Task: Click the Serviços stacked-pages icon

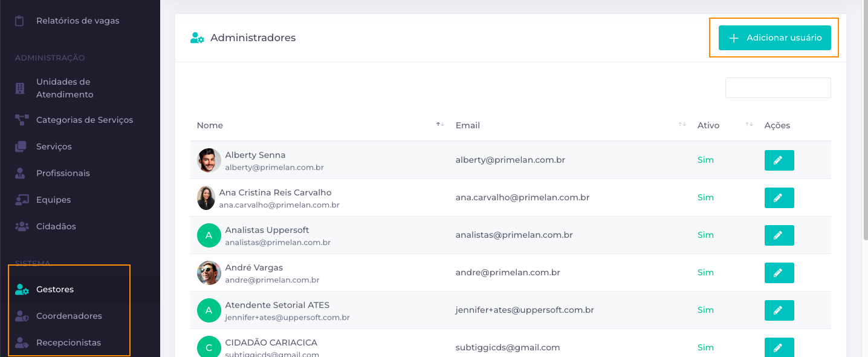Action: click(x=21, y=146)
